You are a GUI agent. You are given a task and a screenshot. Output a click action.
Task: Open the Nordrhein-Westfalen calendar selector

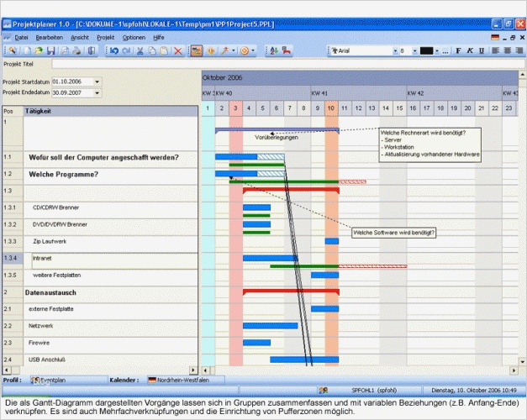[186, 380]
